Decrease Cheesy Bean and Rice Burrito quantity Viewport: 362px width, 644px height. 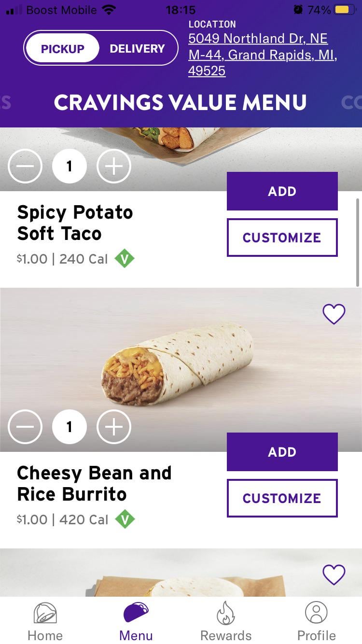(x=25, y=427)
